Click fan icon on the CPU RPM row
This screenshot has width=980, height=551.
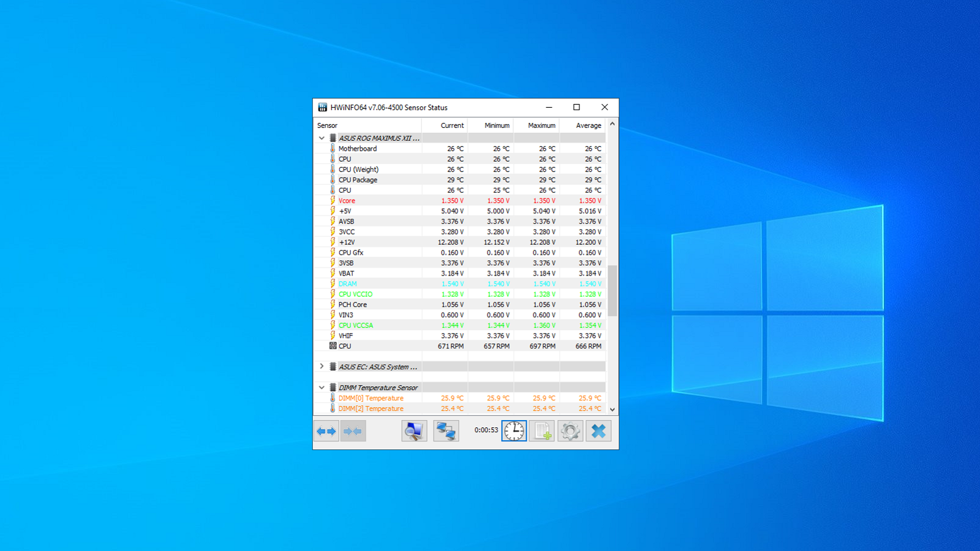pyautogui.click(x=333, y=346)
